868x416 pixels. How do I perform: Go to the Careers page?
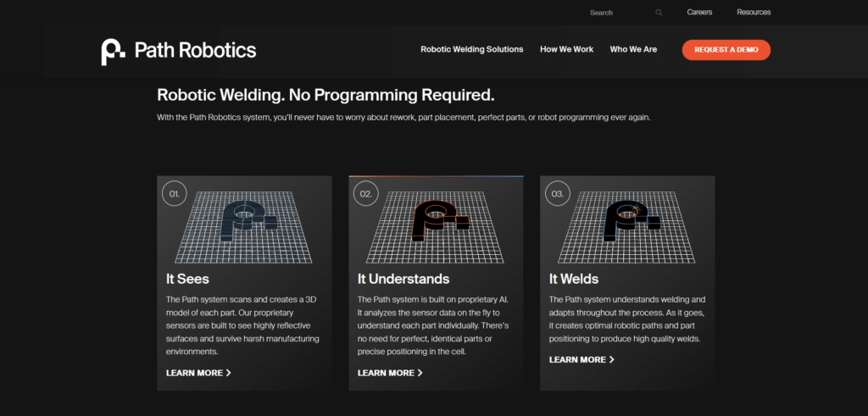click(x=699, y=12)
